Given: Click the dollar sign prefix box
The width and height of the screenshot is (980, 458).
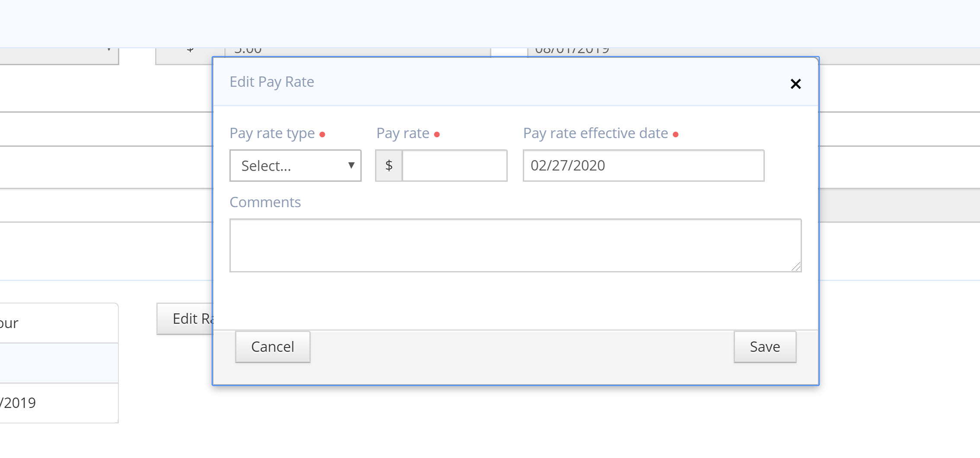Looking at the screenshot, I should (x=388, y=166).
